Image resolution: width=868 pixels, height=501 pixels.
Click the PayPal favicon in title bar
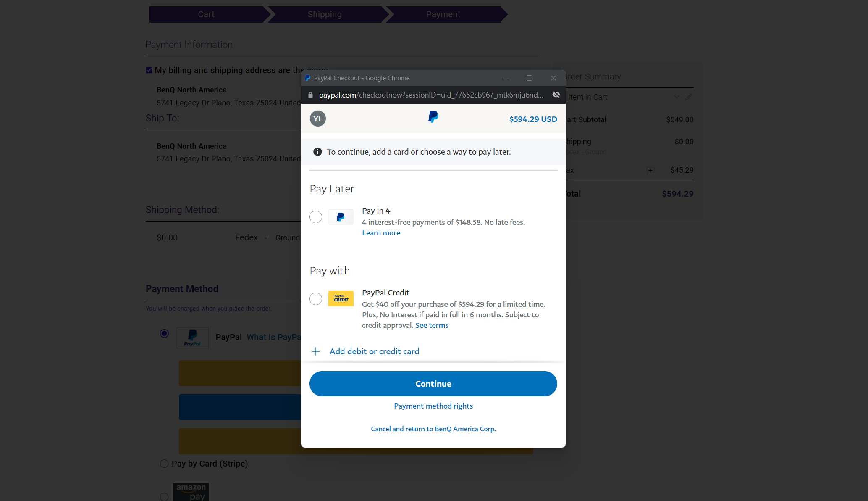point(308,78)
